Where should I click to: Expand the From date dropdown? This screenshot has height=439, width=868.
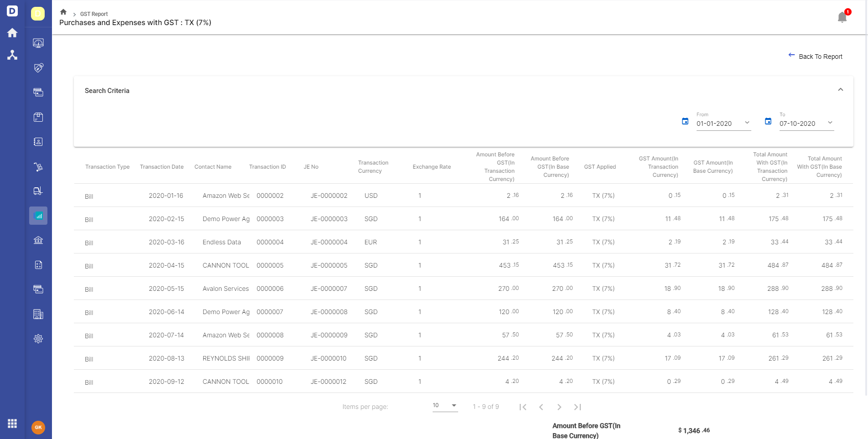tap(747, 123)
